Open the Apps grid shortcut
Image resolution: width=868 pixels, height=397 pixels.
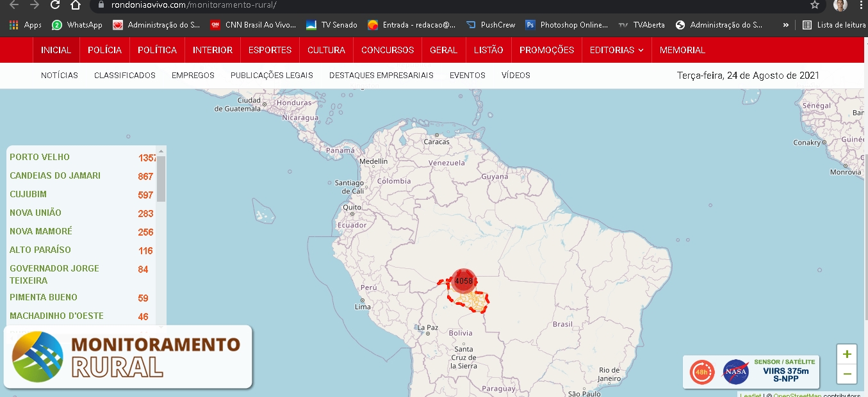pyautogui.click(x=26, y=25)
